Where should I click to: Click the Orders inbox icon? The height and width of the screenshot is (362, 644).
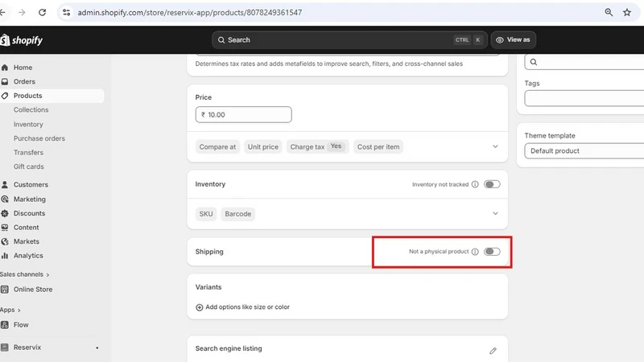[x=5, y=82]
